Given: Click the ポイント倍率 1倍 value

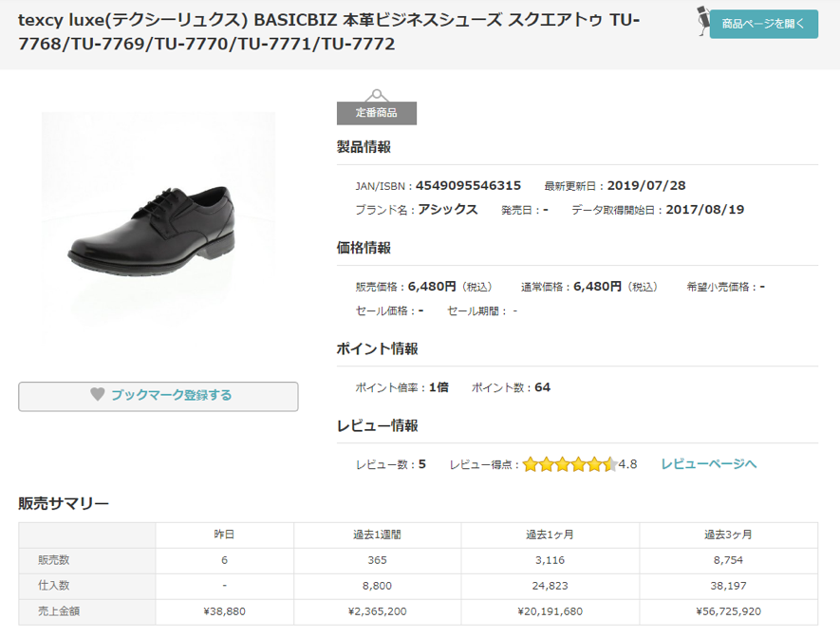Looking at the screenshot, I should coord(439,387).
